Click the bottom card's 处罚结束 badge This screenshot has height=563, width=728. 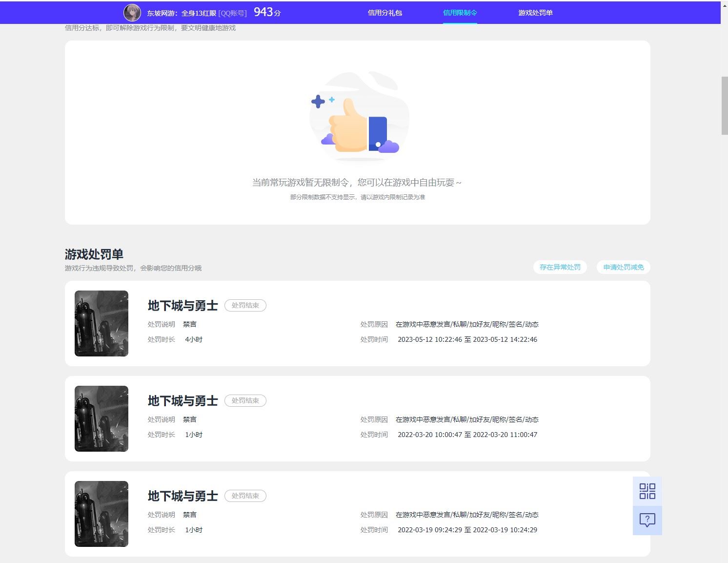tap(245, 496)
